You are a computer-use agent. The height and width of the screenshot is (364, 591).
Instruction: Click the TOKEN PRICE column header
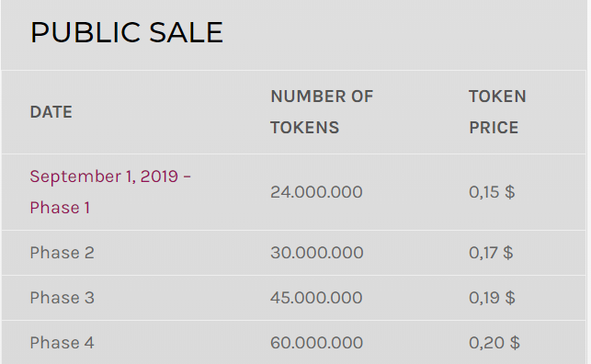pyautogui.click(x=497, y=112)
